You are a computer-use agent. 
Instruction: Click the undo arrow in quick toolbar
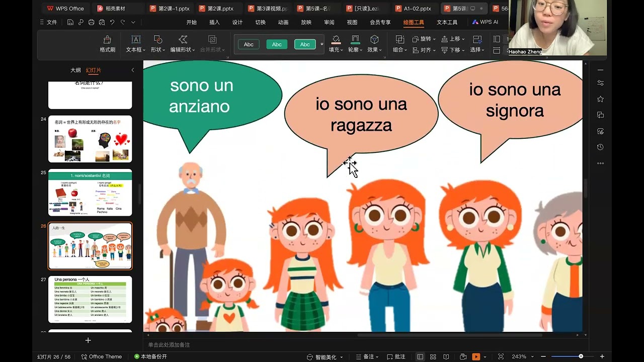coord(112,22)
